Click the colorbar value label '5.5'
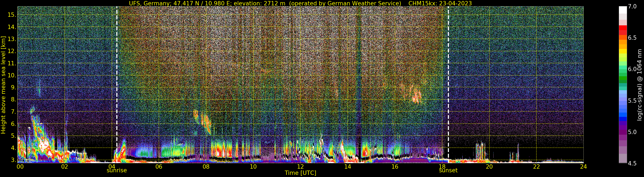 (632, 101)
